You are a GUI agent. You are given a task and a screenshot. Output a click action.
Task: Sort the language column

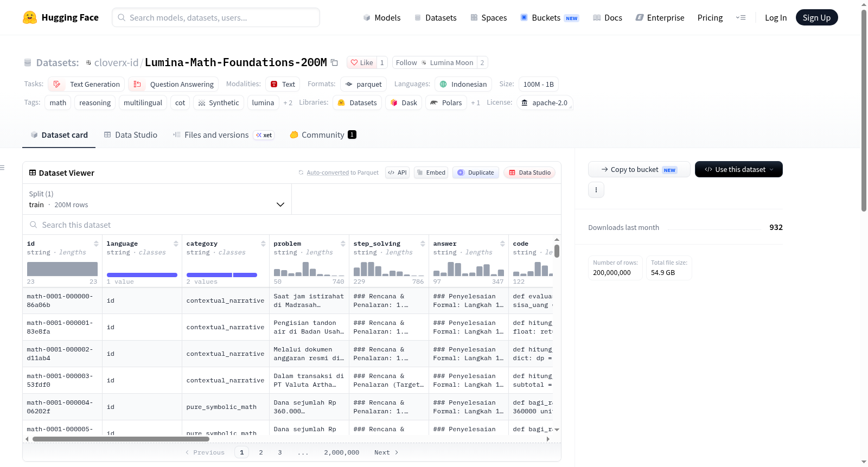[x=176, y=244]
